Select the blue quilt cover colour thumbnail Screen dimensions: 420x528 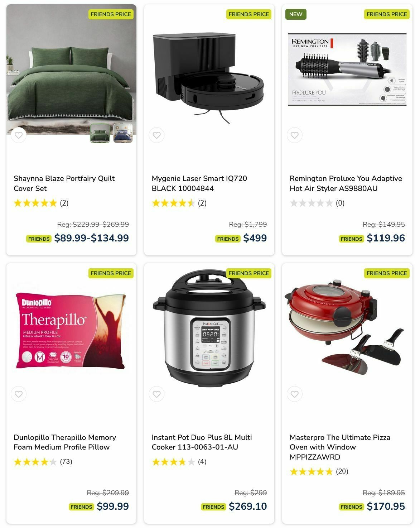123,133
